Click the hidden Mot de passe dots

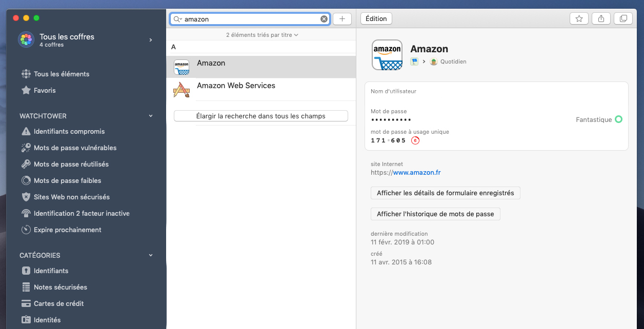391,120
